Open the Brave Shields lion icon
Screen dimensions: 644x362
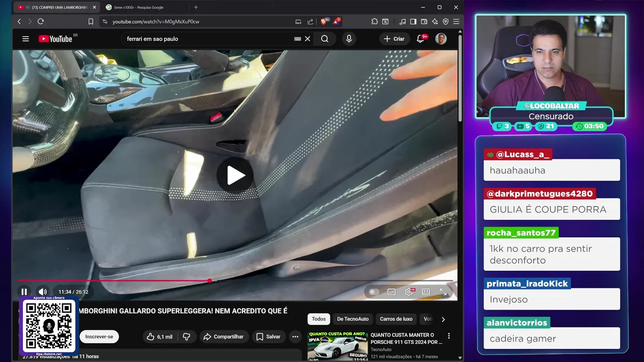pyautogui.click(x=324, y=22)
